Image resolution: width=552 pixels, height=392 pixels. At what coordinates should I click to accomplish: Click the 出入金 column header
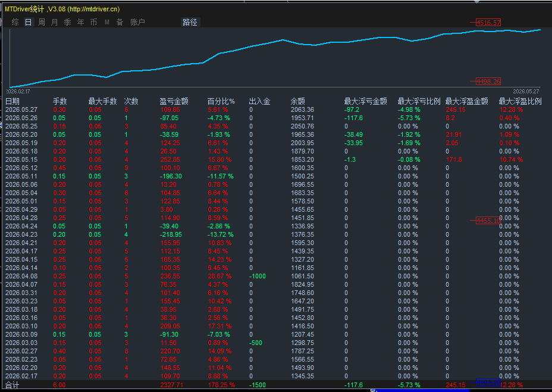(259, 102)
